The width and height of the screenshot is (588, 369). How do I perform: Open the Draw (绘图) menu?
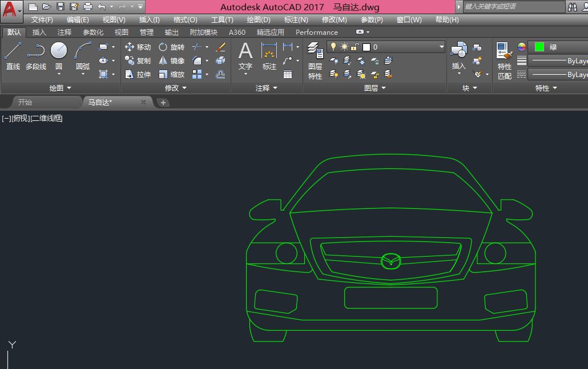pyautogui.click(x=259, y=20)
